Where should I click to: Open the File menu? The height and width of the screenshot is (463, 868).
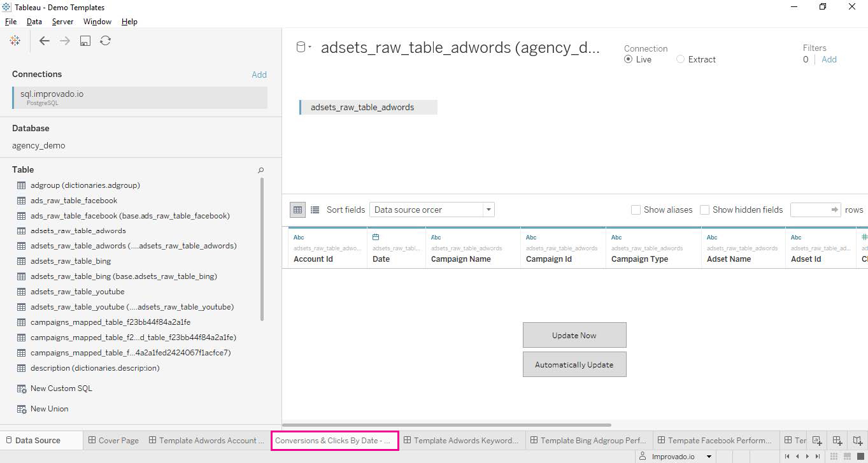pyautogui.click(x=11, y=21)
